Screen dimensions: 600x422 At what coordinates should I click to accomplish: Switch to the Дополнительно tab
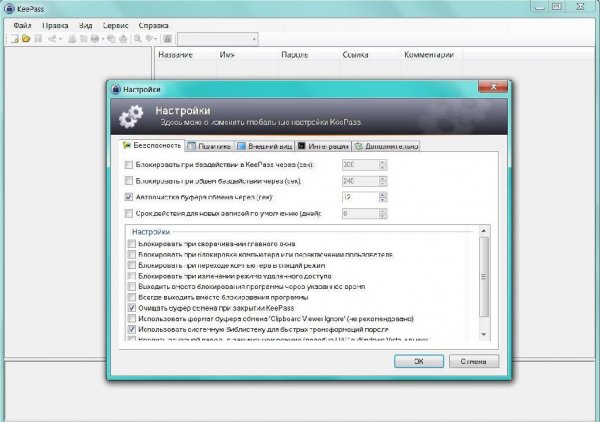386,146
